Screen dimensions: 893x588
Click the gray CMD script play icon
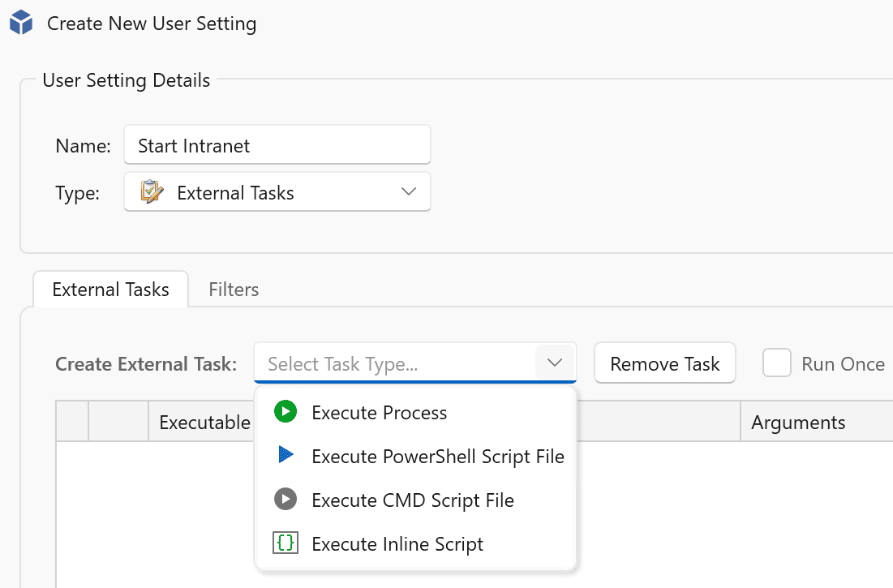click(286, 500)
